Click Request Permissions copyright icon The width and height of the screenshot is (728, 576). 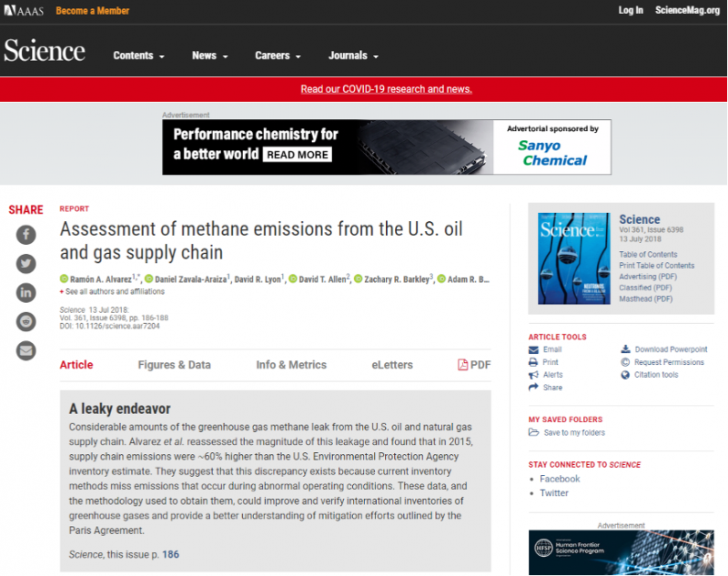pos(625,362)
